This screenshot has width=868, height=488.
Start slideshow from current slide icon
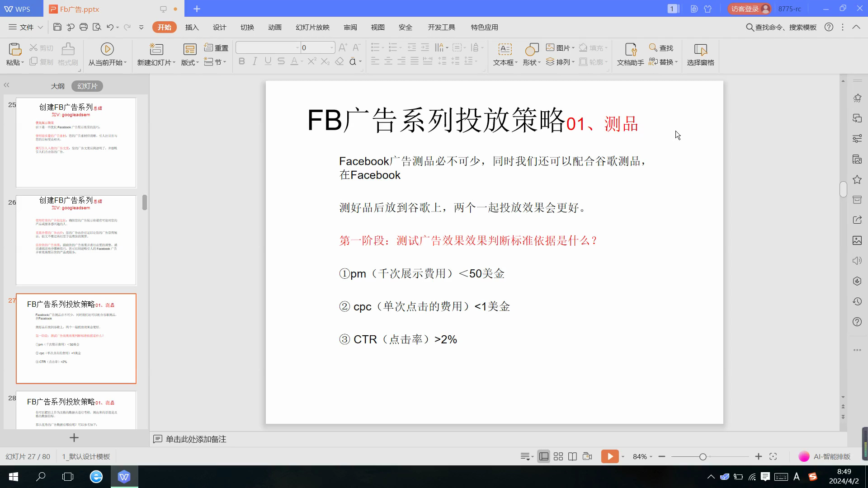click(107, 49)
